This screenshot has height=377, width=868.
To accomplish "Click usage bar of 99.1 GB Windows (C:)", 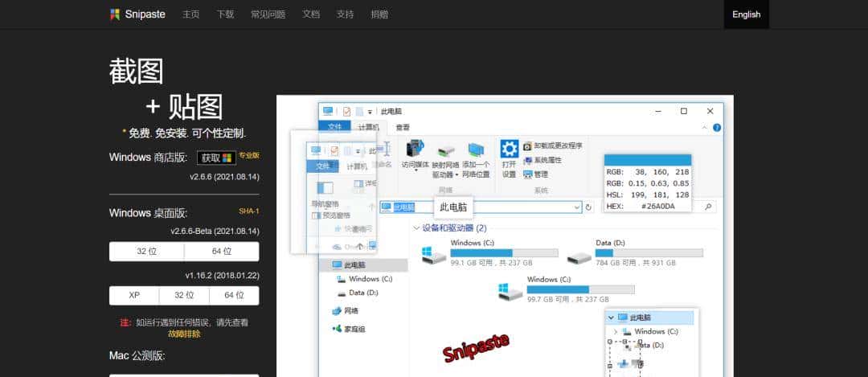I will pos(504,253).
